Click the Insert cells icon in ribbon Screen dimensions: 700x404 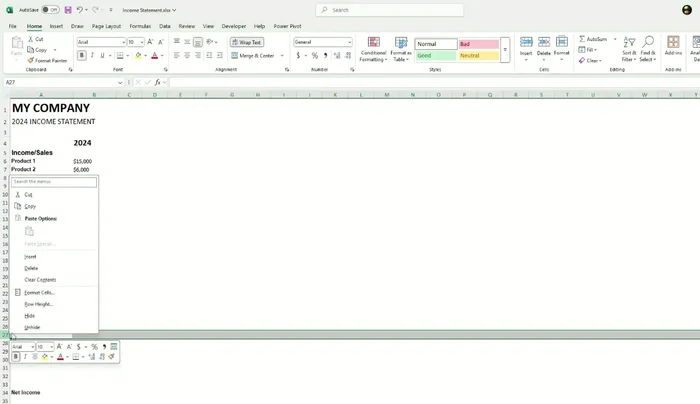(526, 42)
